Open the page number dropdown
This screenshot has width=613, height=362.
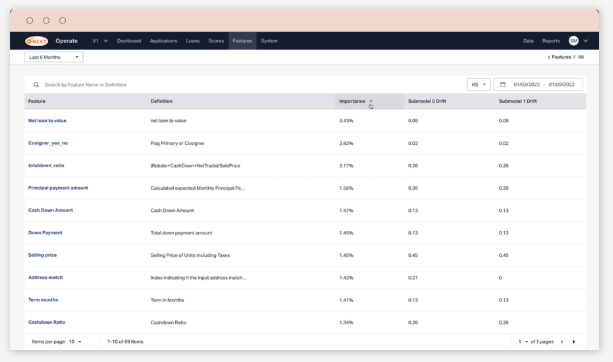pyautogui.click(x=523, y=342)
